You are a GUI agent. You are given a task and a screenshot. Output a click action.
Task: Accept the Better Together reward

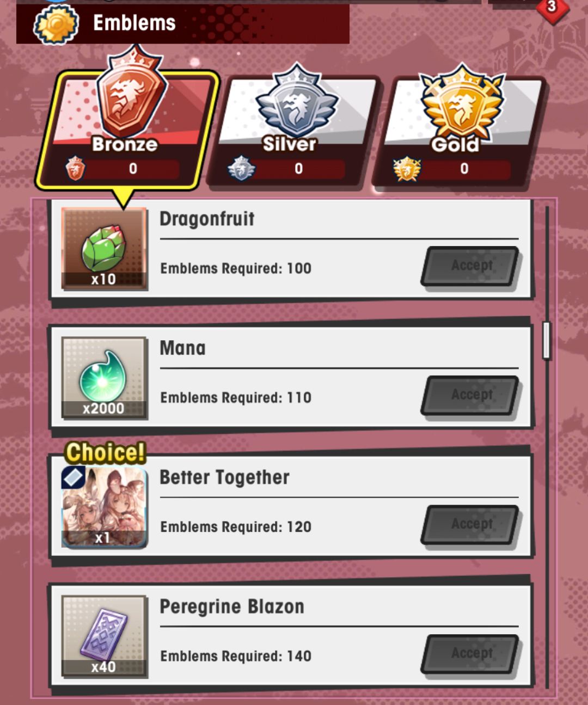pyautogui.click(x=471, y=525)
